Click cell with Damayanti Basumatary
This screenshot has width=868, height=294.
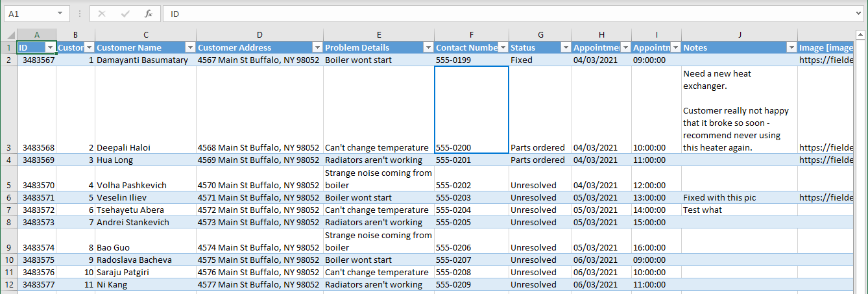click(x=145, y=60)
